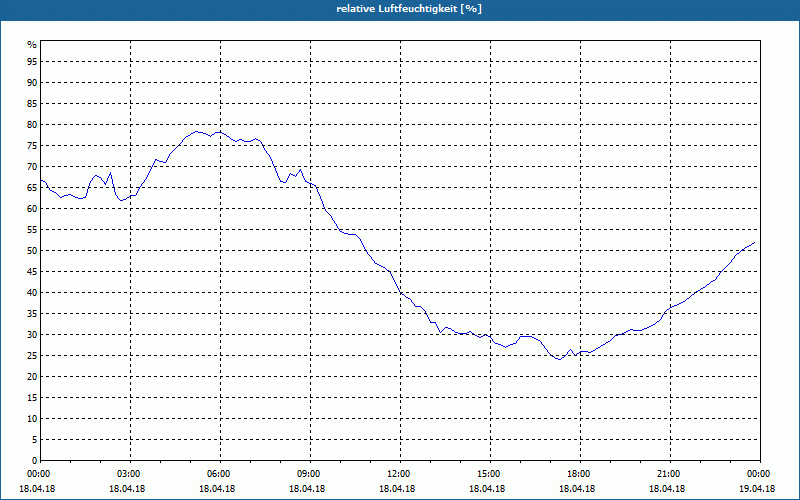Click the 06:00 time label
The image size is (800, 500).
click(x=218, y=474)
